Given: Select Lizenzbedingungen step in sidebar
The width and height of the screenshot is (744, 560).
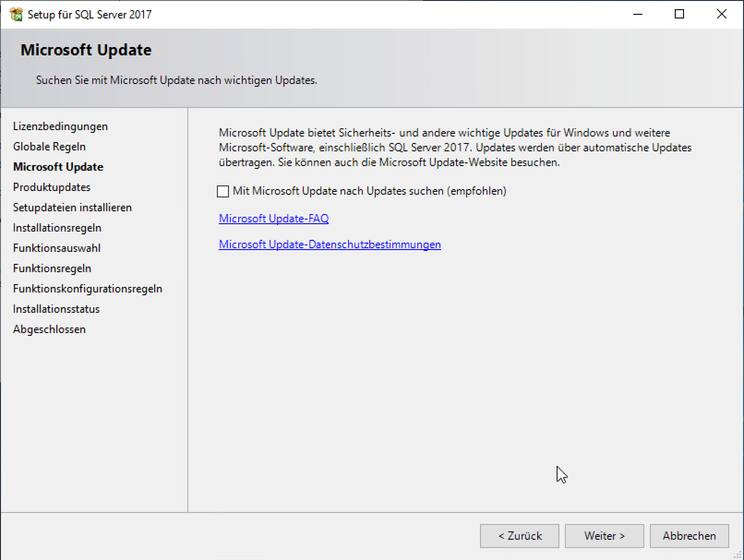Looking at the screenshot, I should pyautogui.click(x=60, y=126).
